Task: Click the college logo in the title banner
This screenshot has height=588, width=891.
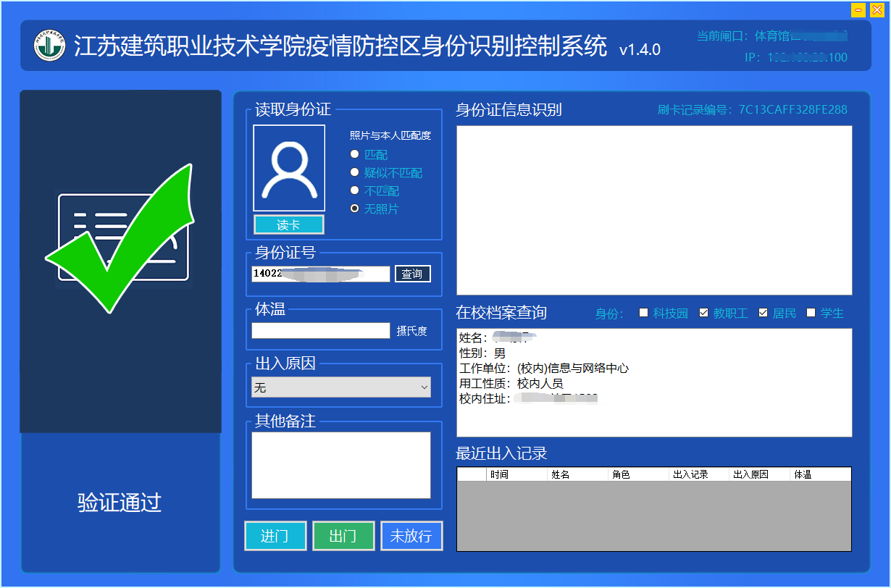Action: [x=50, y=46]
